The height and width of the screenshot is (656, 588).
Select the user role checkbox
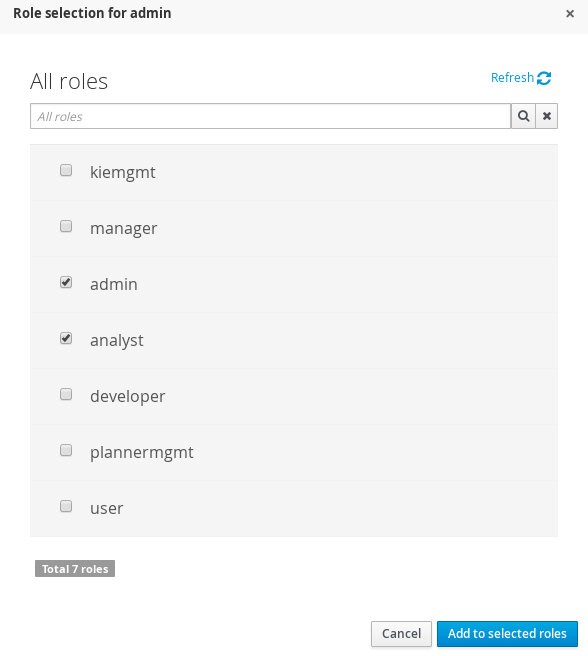[x=66, y=506]
